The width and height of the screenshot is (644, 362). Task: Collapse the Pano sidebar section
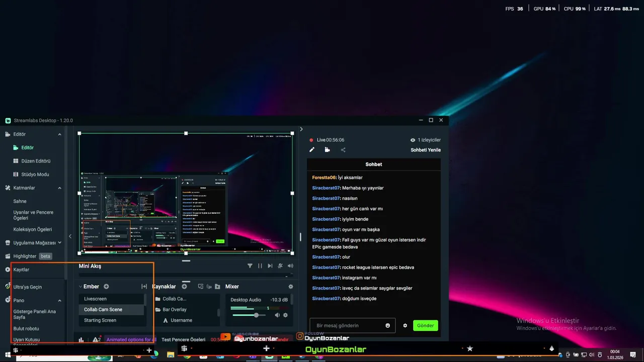click(59, 301)
